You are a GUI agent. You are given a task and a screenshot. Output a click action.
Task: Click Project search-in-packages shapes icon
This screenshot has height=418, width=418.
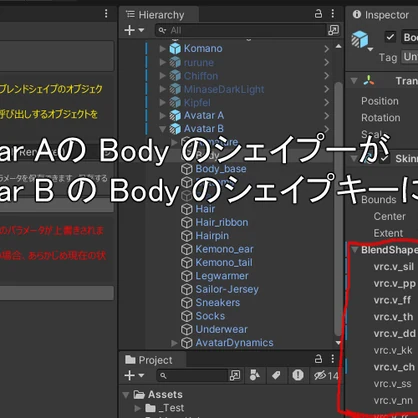pyautogui.click(x=255, y=375)
